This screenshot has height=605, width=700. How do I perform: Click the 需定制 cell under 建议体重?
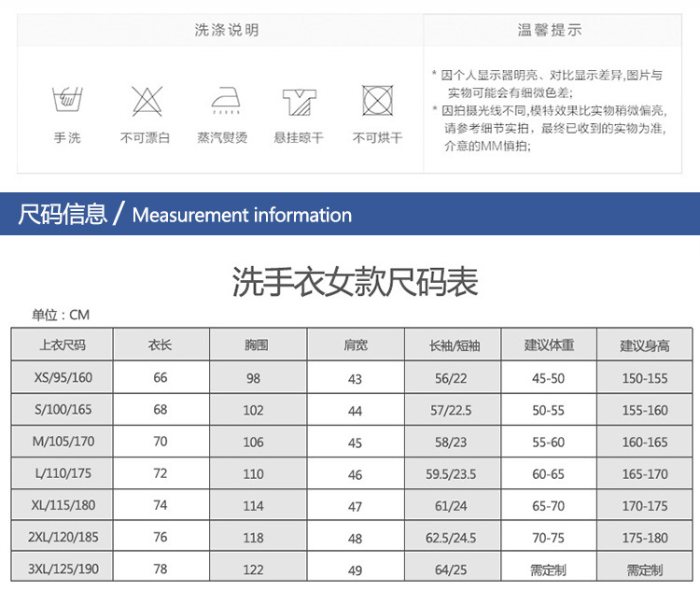point(549,570)
